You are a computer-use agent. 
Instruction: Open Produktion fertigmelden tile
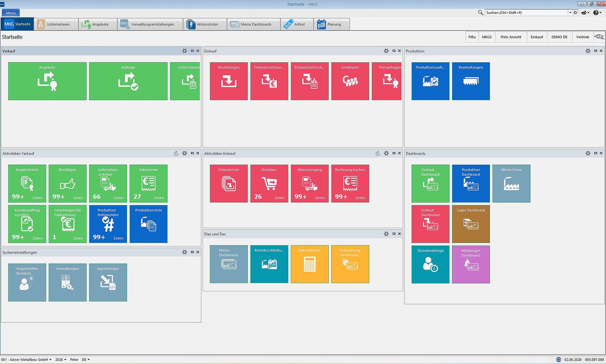click(108, 224)
